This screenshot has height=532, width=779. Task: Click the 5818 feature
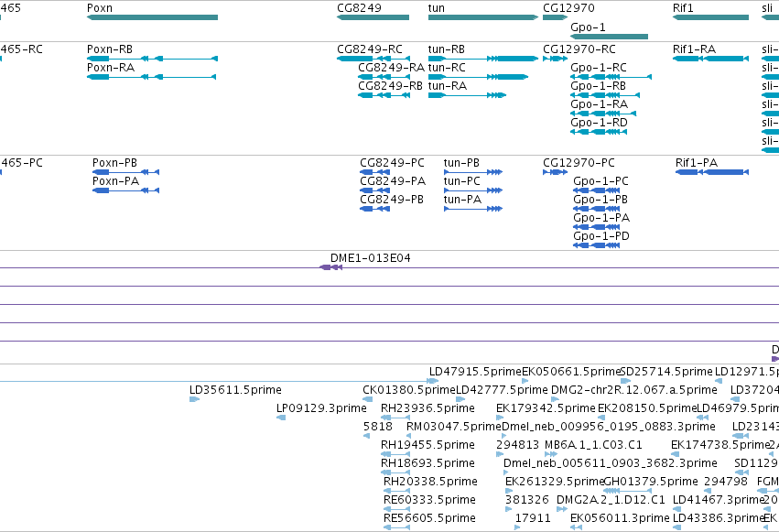point(367,436)
